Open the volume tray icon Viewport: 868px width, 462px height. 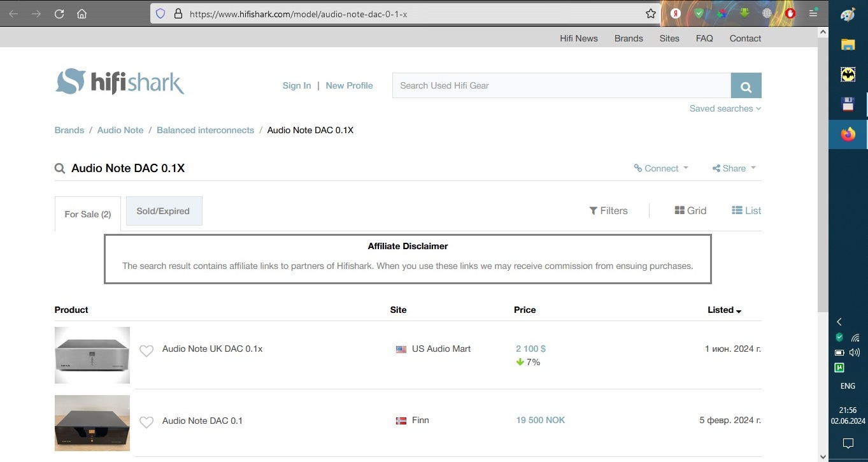point(855,352)
